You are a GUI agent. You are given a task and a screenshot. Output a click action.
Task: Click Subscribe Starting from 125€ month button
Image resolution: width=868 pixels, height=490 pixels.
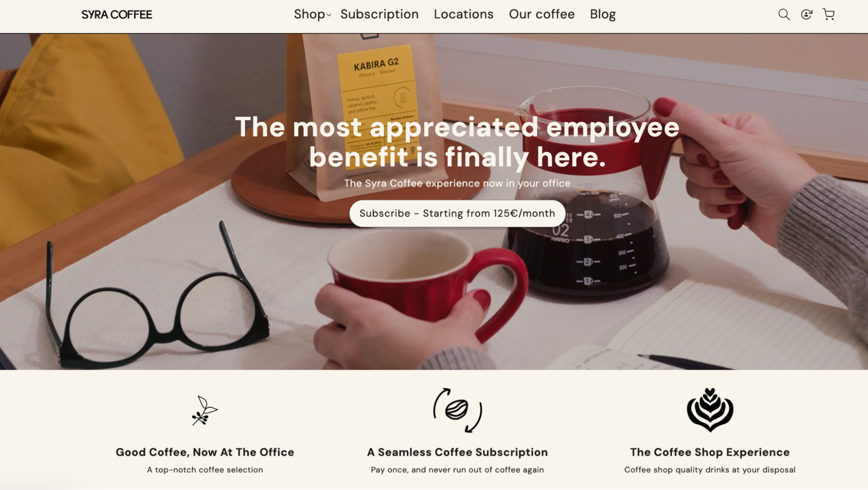click(457, 213)
